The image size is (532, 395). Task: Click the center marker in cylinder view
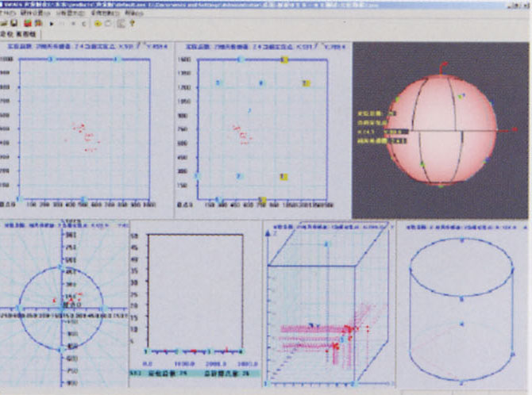pyautogui.click(x=462, y=324)
